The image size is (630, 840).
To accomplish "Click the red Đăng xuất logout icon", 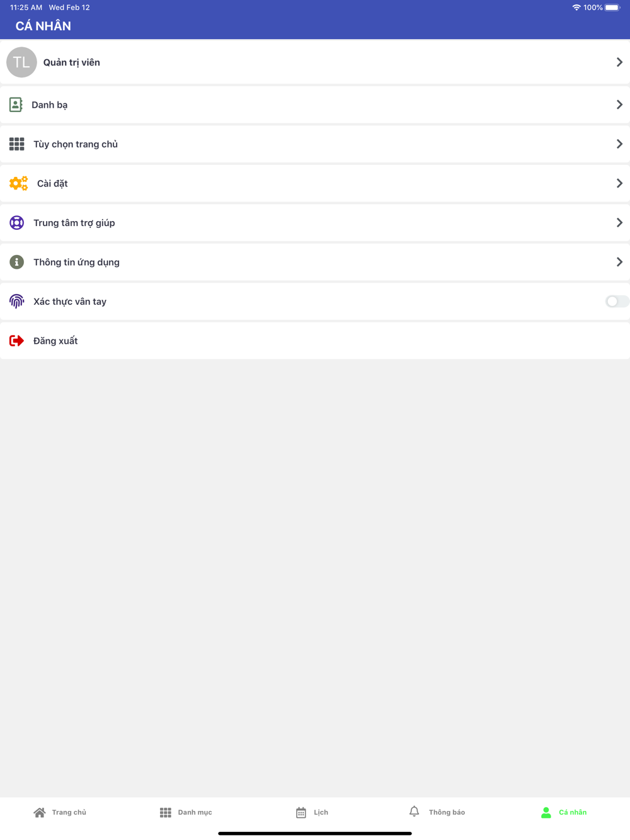I will 17,341.
